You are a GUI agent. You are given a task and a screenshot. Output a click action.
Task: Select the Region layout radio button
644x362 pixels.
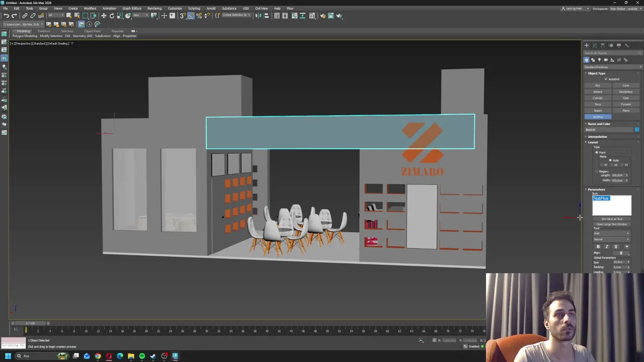(597, 171)
